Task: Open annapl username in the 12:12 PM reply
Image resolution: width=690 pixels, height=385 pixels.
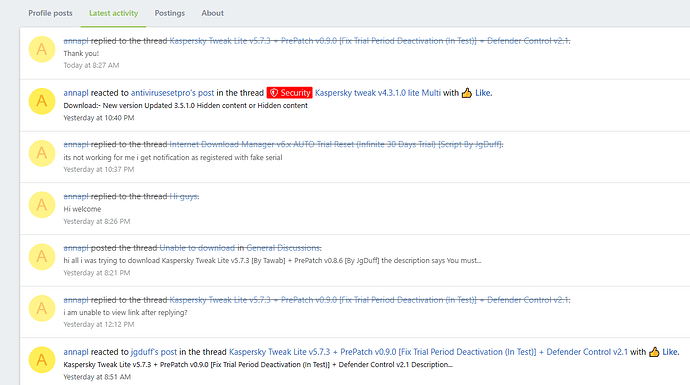Action: coord(76,300)
